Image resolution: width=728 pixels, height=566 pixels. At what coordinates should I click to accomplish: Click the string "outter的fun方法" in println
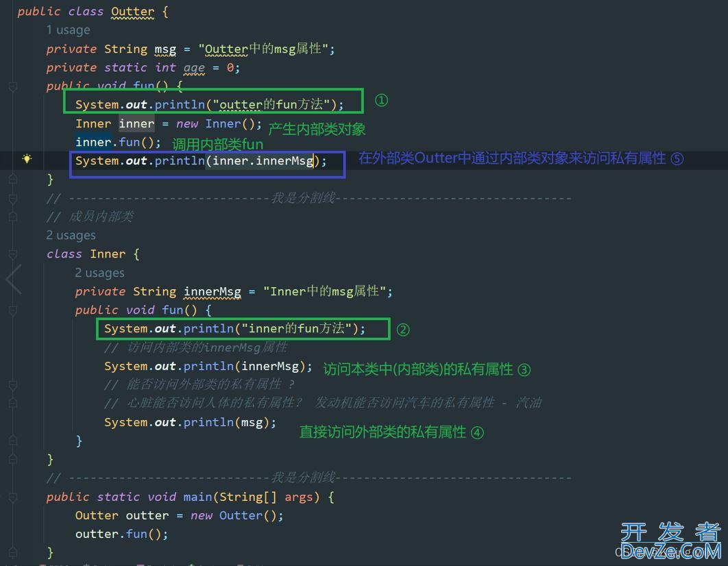tap(271, 104)
